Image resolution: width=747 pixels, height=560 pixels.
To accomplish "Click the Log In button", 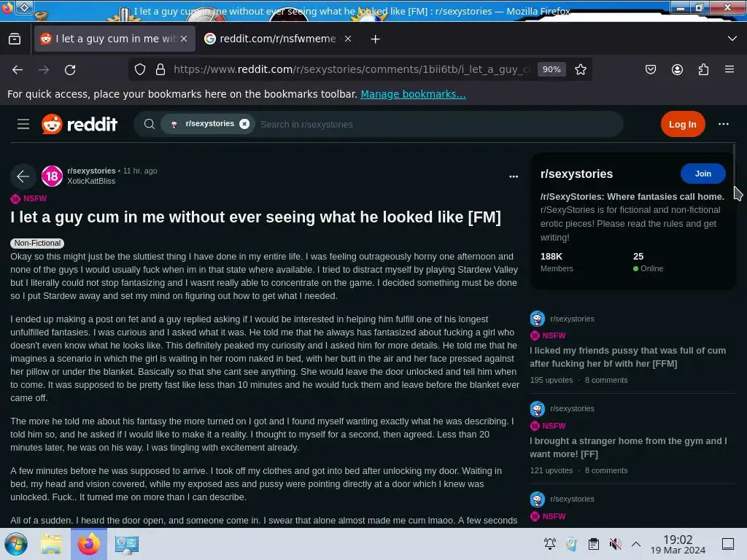I will pyautogui.click(x=682, y=124).
